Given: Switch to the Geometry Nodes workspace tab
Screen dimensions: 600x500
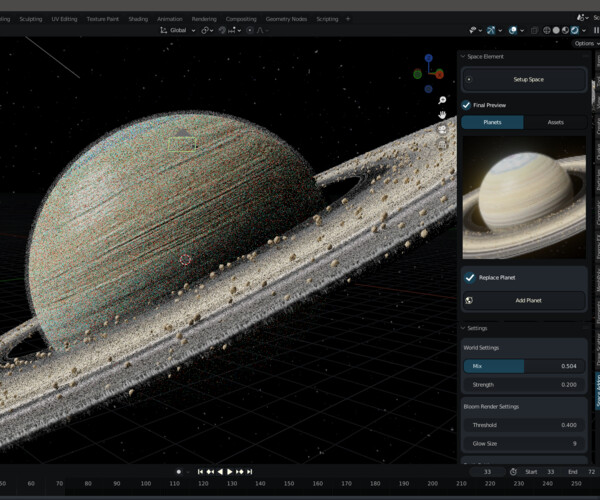Looking at the screenshot, I should (x=286, y=18).
